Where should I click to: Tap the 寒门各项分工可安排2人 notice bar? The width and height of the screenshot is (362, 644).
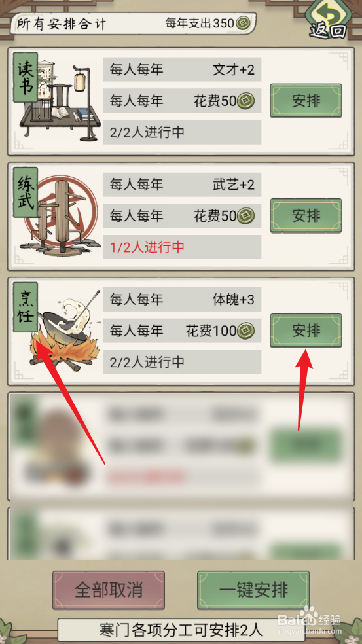point(181,629)
